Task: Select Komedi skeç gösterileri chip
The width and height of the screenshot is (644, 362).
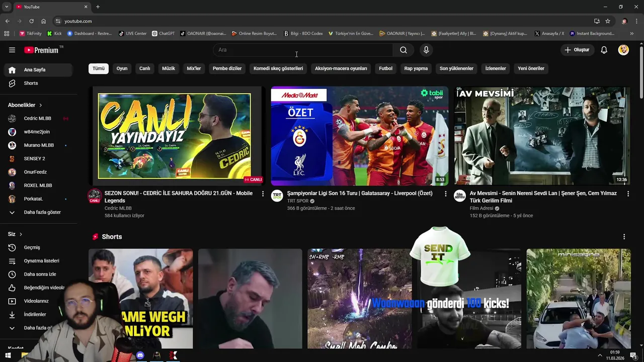Action: click(278, 68)
